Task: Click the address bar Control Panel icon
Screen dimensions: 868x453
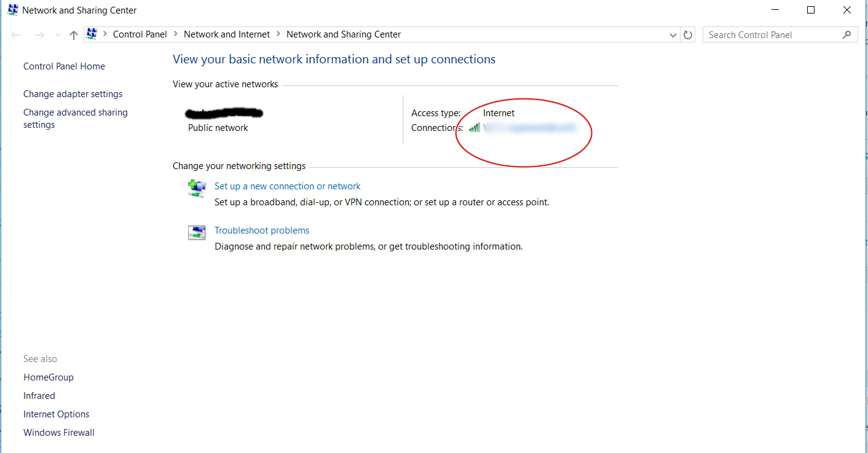Action: click(x=92, y=34)
